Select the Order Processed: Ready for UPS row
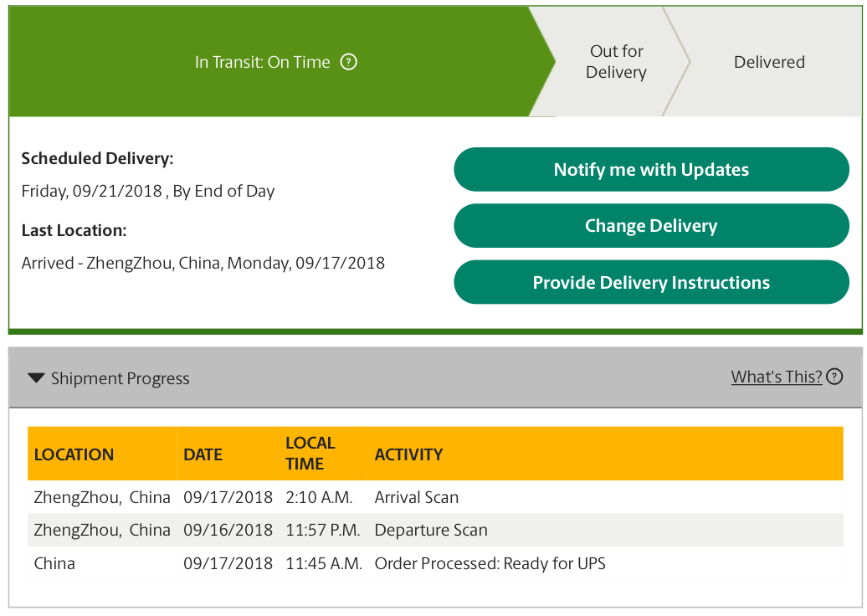The height and width of the screenshot is (616, 867). pyautogui.click(x=436, y=563)
